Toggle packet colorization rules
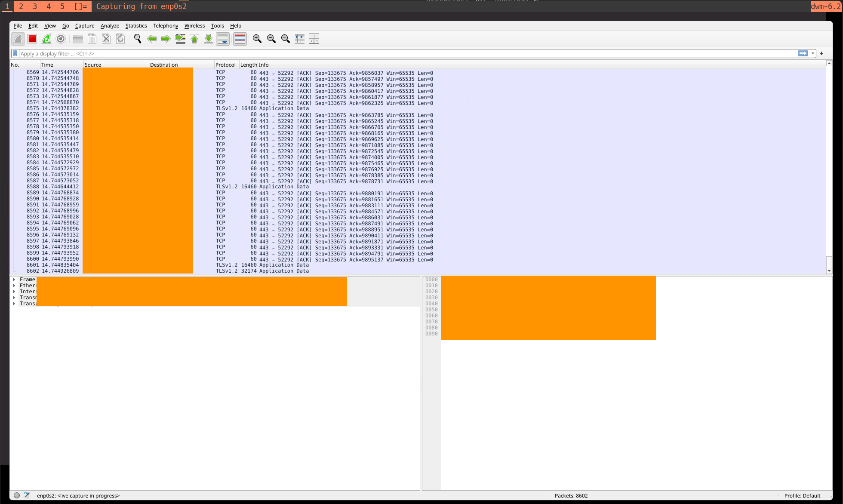The width and height of the screenshot is (843, 504). 240,39
